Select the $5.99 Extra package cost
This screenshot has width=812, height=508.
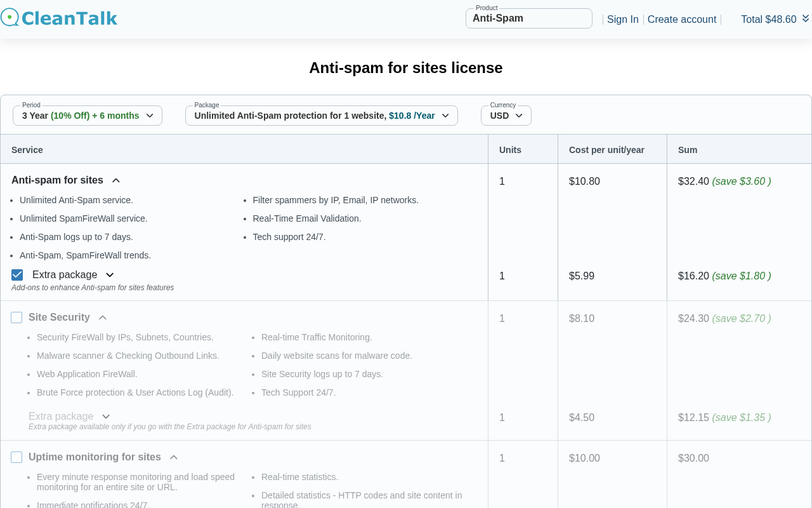582,276
